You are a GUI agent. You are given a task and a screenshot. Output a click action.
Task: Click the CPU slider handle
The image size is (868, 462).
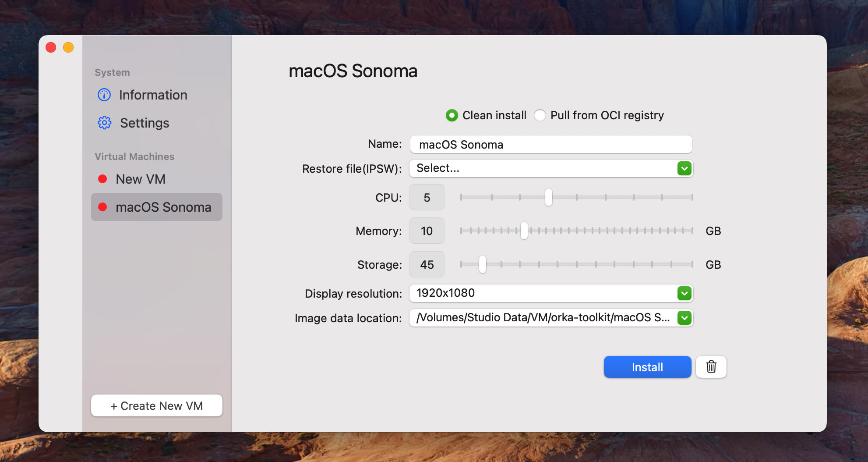point(549,197)
